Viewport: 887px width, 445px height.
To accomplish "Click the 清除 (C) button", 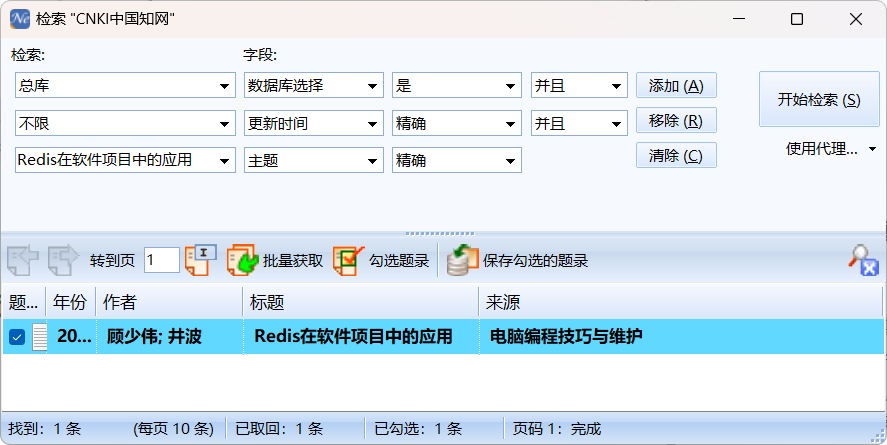I will (677, 155).
